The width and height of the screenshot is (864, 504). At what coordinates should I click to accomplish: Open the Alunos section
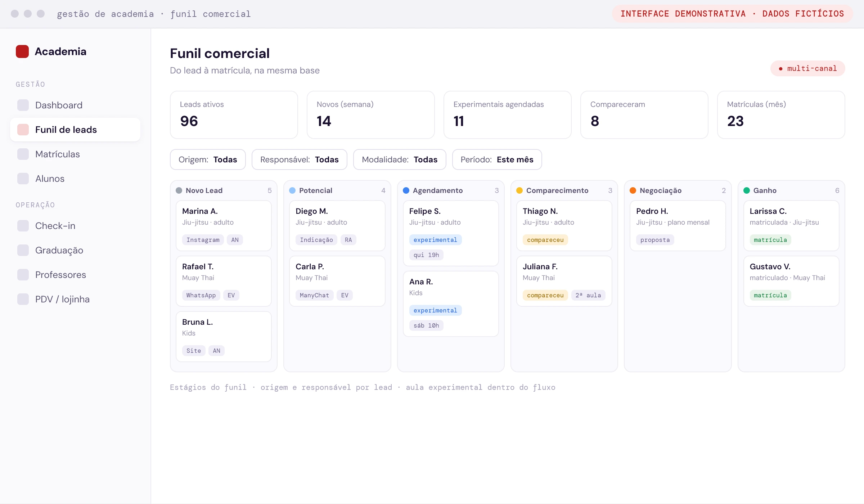coord(75,179)
